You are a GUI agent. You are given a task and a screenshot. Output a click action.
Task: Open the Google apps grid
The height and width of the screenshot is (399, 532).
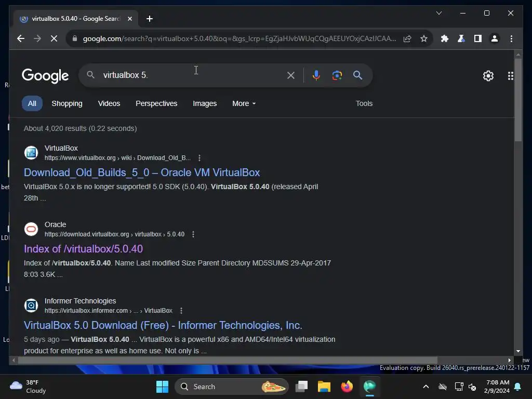pos(510,76)
